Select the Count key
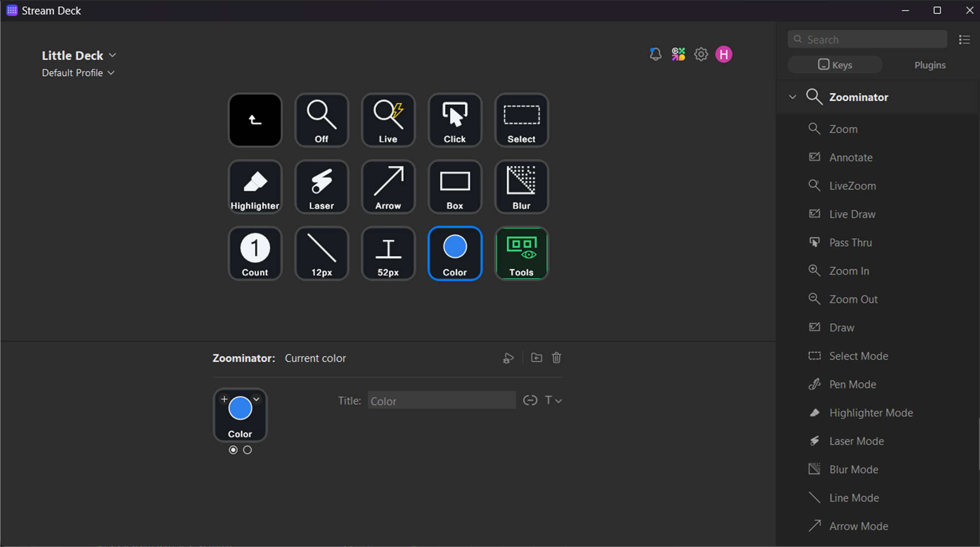 point(255,253)
